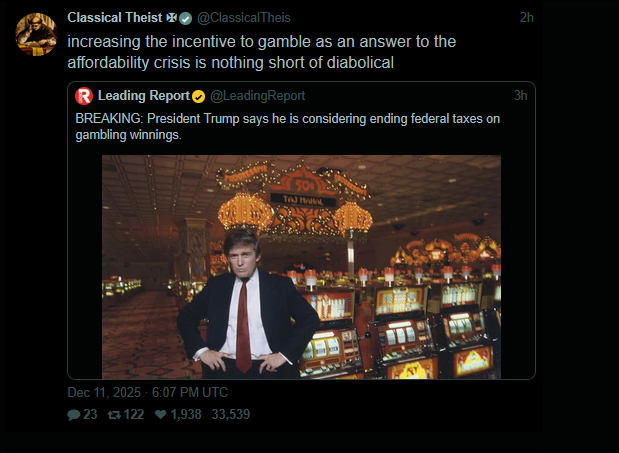Click the reply speech bubble icon
This screenshot has height=453, width=619.
(74, 416)
